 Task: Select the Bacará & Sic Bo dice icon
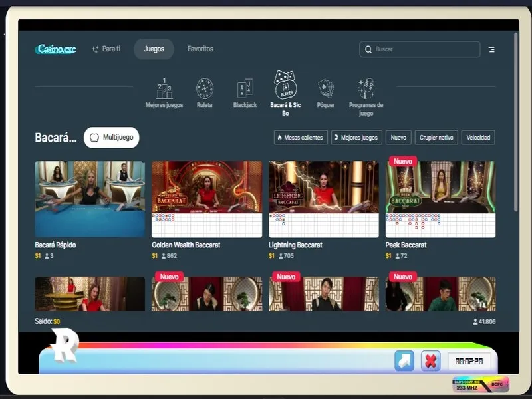pos(285,85)
